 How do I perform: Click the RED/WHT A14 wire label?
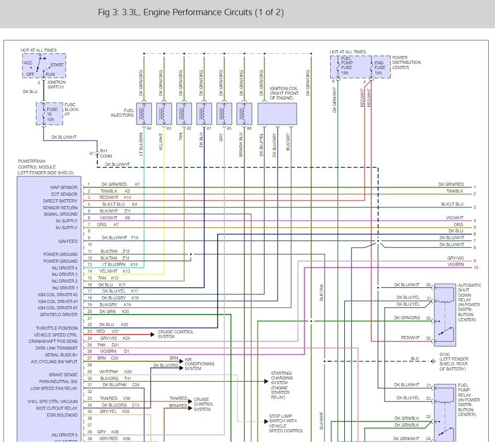click(115, 197)
